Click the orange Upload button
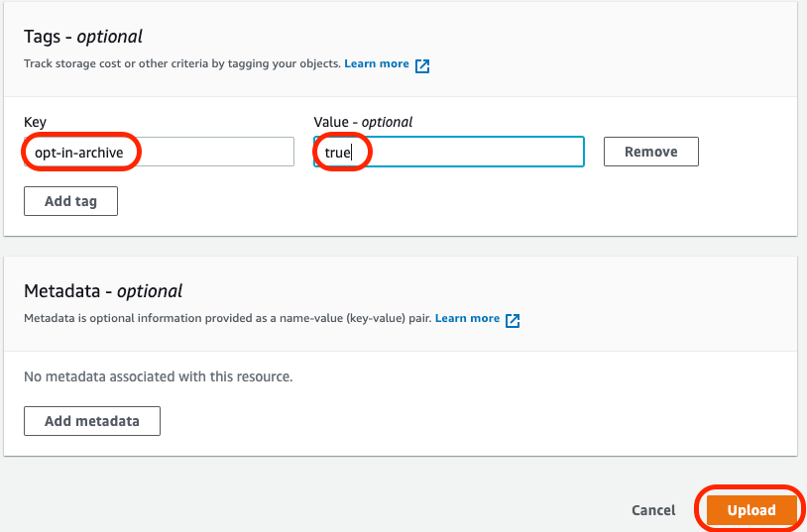The image size is (807, 532). [750, 510]
